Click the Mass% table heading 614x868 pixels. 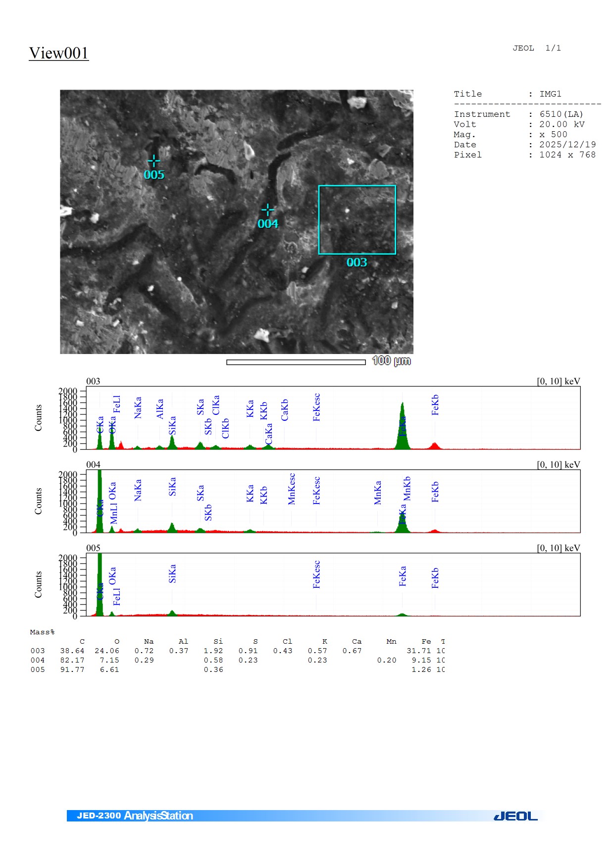(x=42, y=632)
